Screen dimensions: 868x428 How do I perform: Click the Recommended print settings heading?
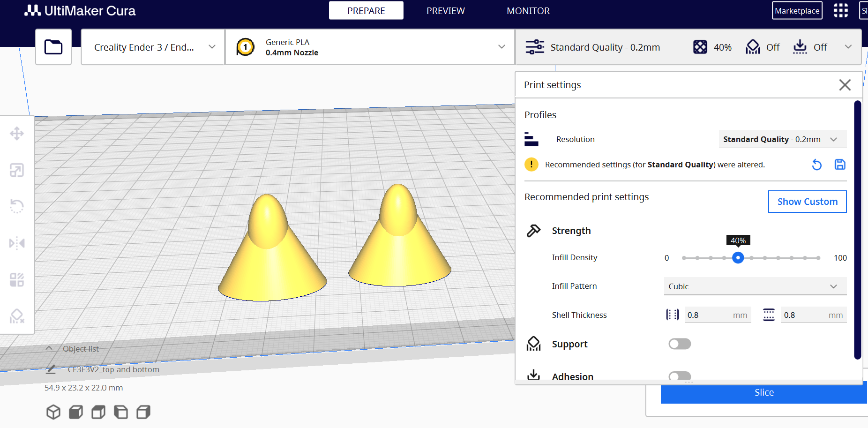(587, 197)
